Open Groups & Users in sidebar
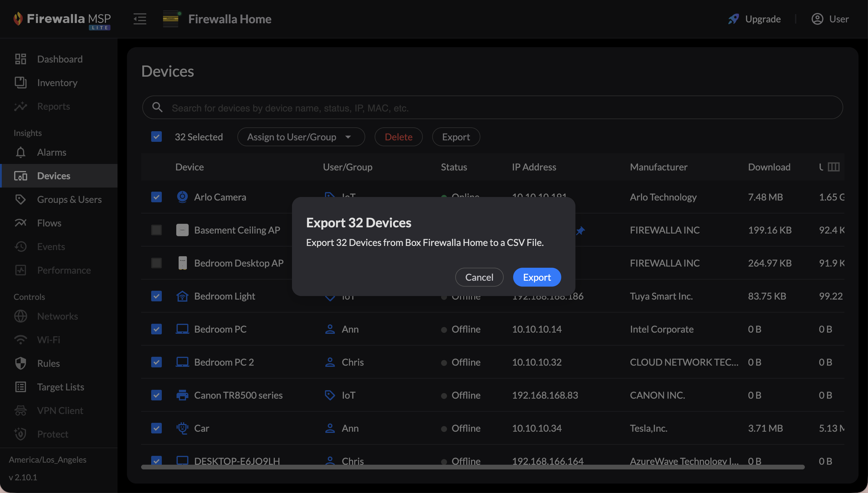 coord(69,199)
